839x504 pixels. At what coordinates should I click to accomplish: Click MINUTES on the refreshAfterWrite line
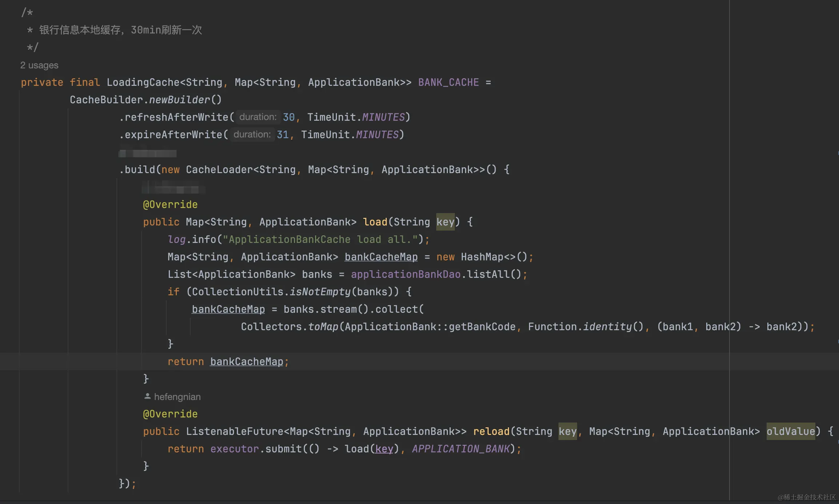(x=383, y=117)
